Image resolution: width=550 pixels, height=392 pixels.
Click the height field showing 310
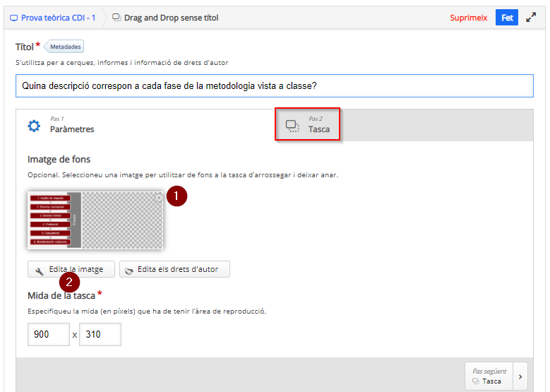100,335
